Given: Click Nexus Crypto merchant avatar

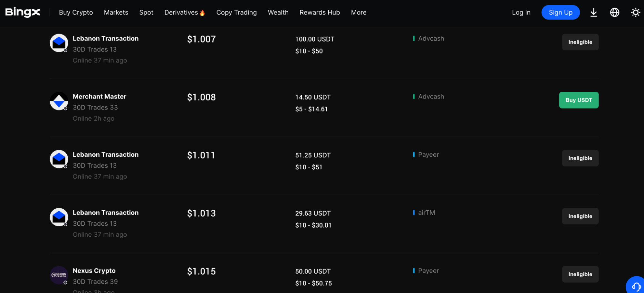Looking at the screenshot, I should point(59,275).
